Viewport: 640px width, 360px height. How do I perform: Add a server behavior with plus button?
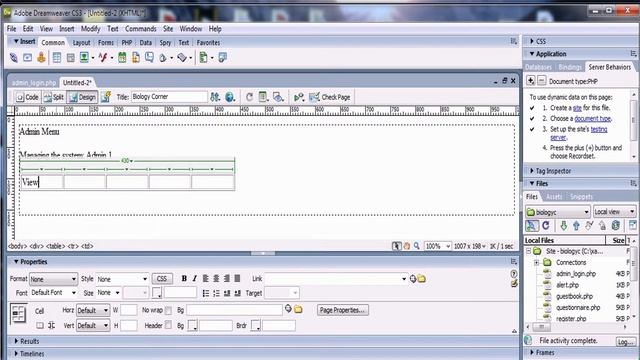click(x=530, y=80)
